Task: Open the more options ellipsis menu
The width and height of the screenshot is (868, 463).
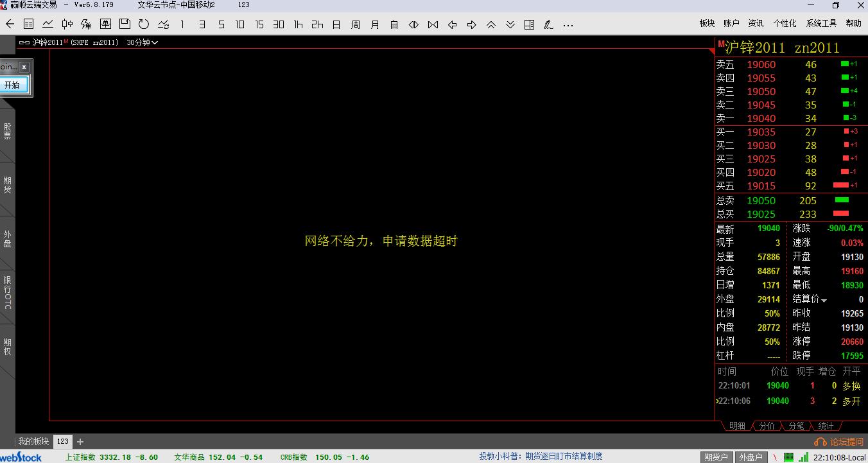Action: tap(568, 26)
